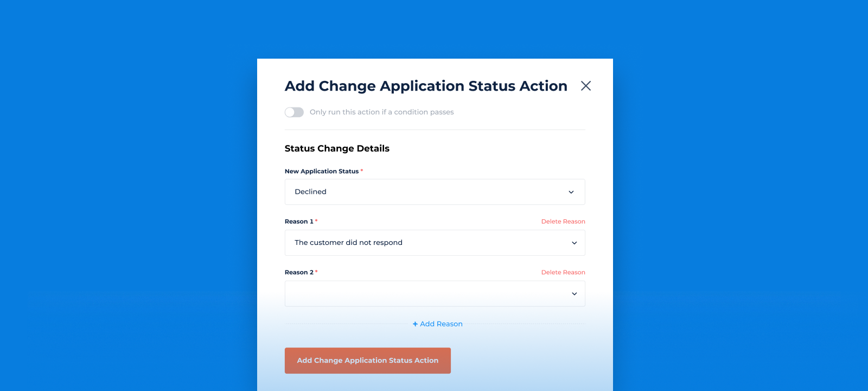Delete Reason 2 via its Delete Reason link

(563, 273)
